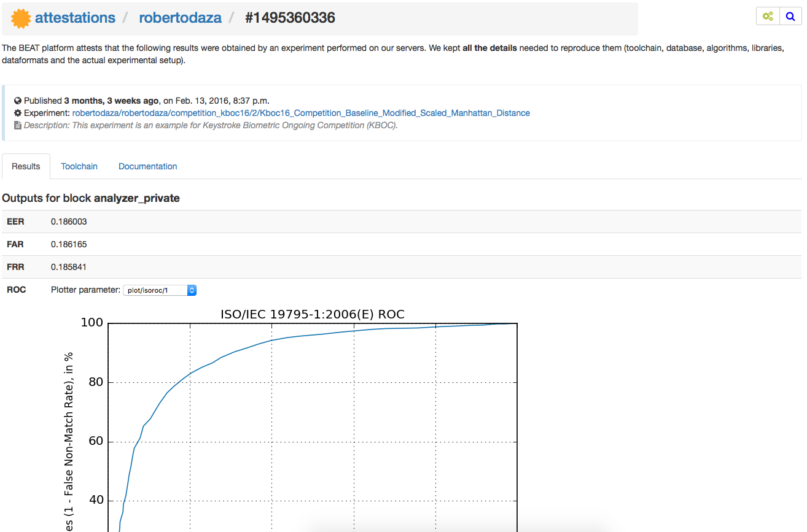Click the cog icon beside Experiment
807x532 pixels.
click(18, 113)
